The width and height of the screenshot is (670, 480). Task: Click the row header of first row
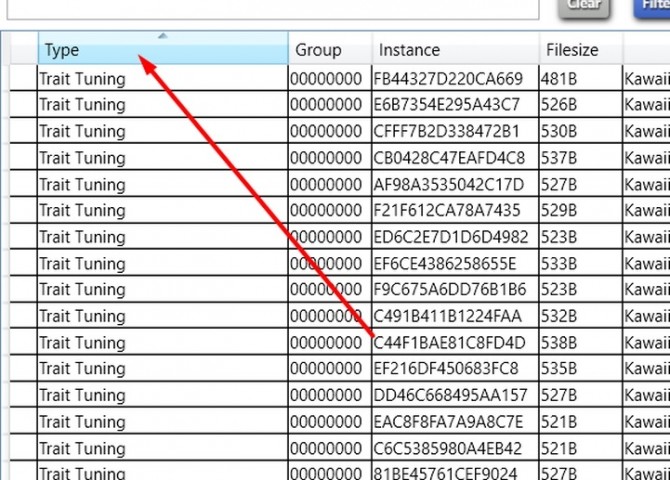[22, 78]
